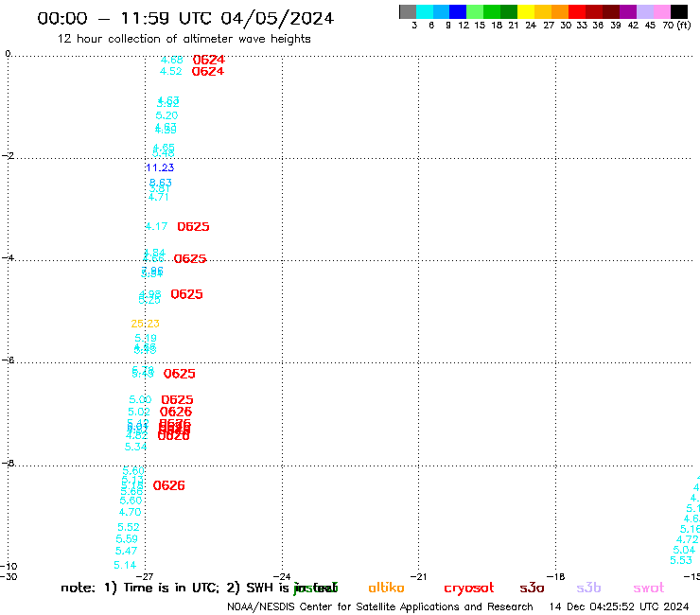Click the 5.52 wave height reading

click(129, 527)
